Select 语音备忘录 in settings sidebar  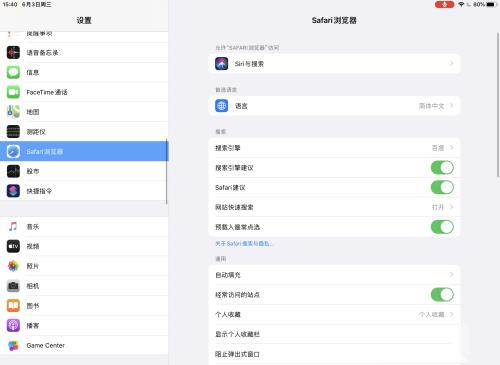(x=84, y=53)
